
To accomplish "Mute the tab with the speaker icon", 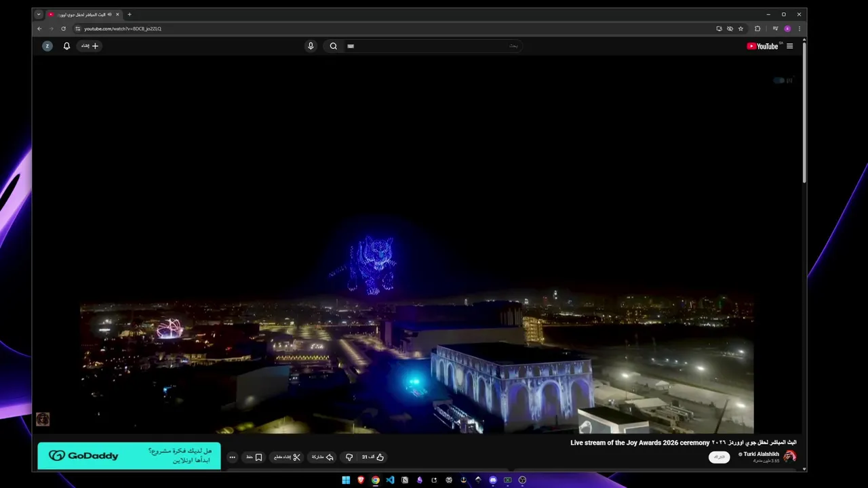I will (x=109, y=14).
